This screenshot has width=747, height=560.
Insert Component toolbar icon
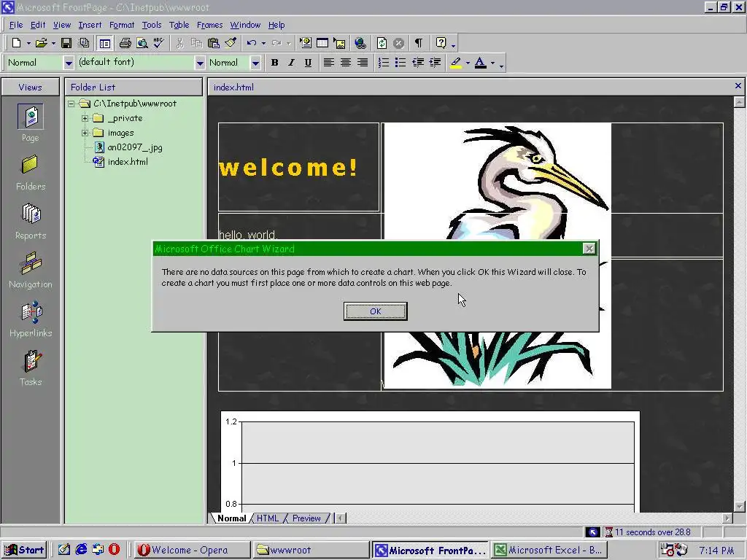click(x=306, y=43)
